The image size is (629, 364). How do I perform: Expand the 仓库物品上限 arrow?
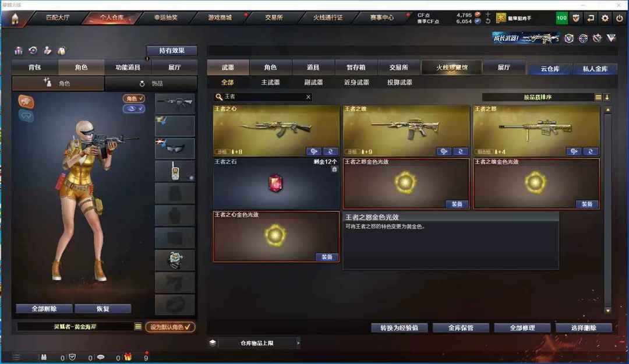pos(298,342)
